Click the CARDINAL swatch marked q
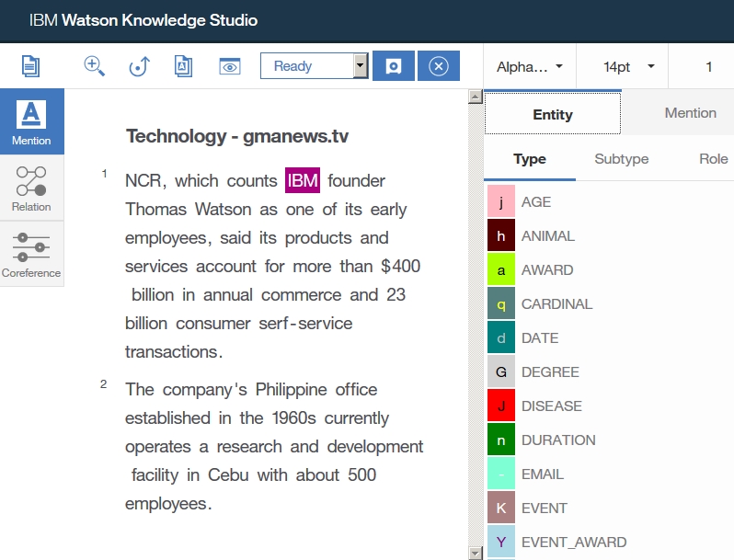The height and width of the screenshot is (560, 734). coord(501,303)
